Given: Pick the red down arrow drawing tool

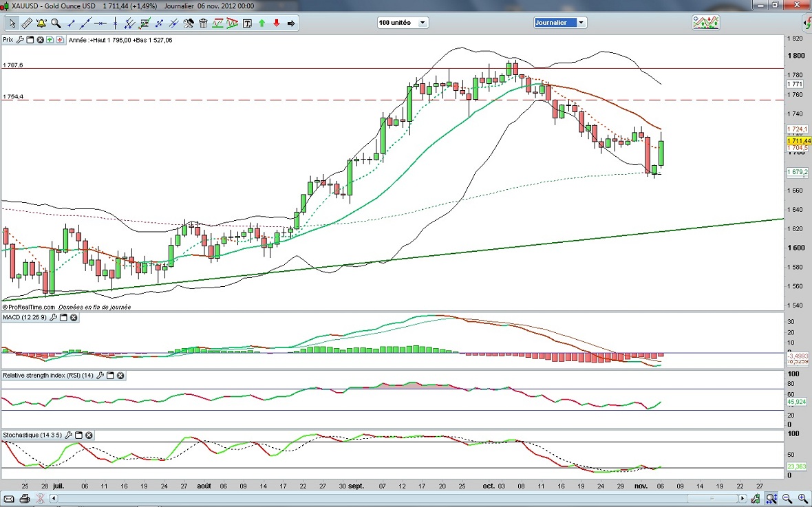Looking at the screenshot, I should point(277,23).
